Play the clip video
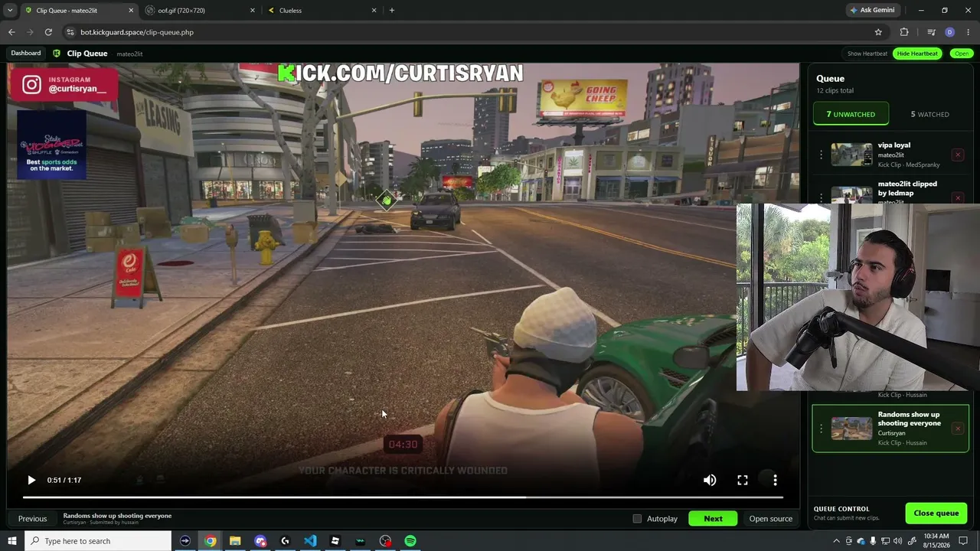This screenshot has height=551, width=980. point(31,480)
